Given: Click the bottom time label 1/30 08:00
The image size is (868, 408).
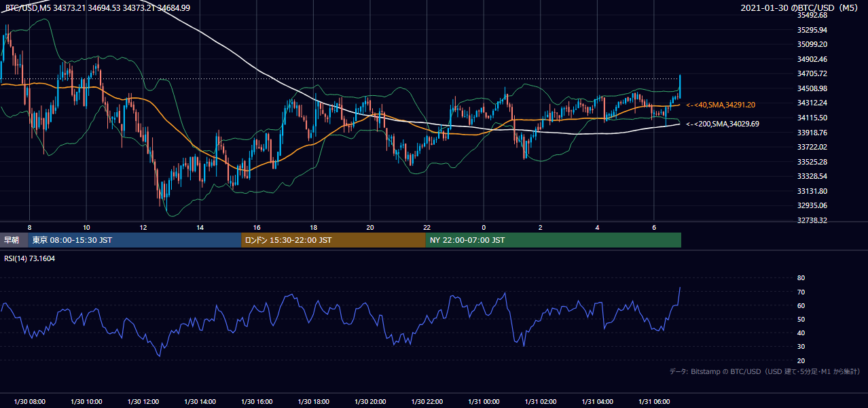Looking at the screenshot, I should (x=29, y=401).
